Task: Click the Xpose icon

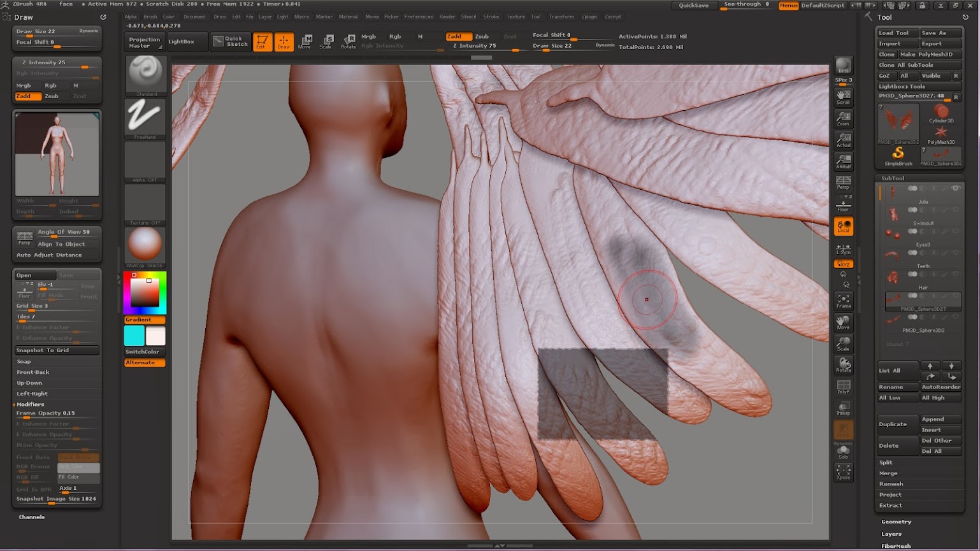Action: (x=844, y=472)
